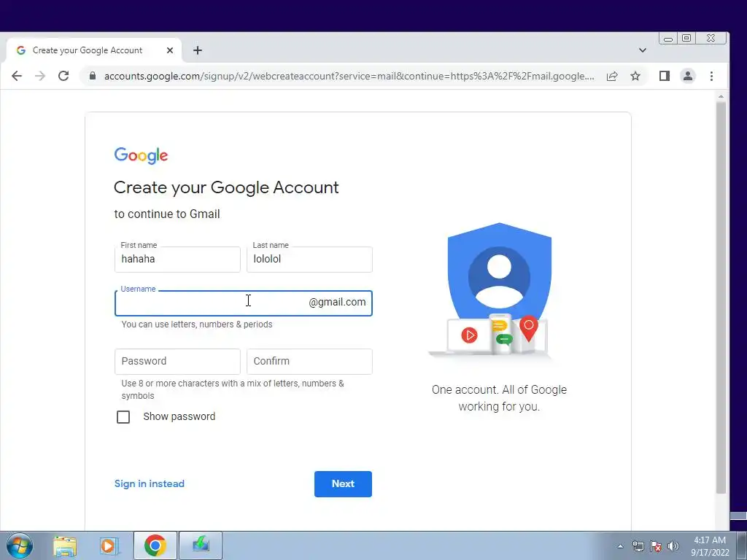
Task: Go back using the browser back arrow
Action: (17, 76)
